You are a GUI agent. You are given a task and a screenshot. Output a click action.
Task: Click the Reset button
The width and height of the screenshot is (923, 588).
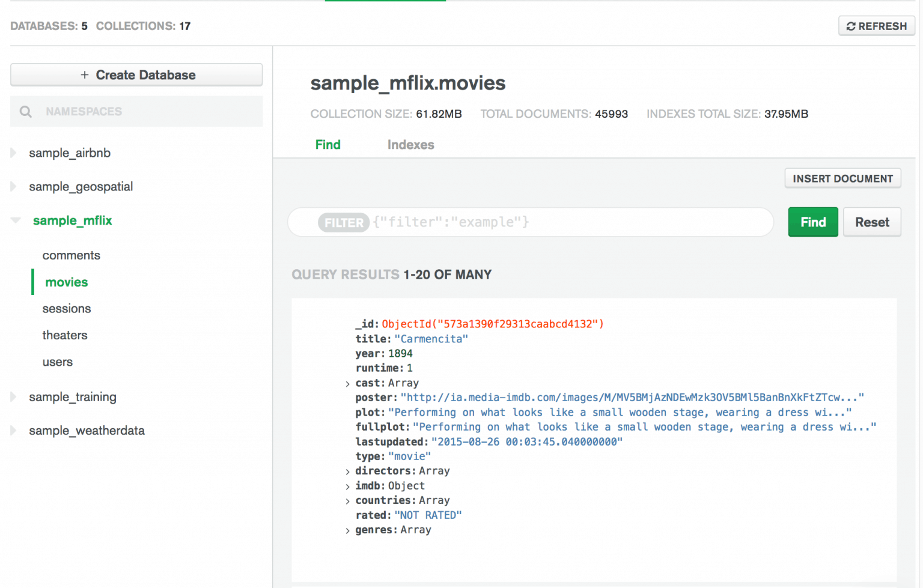pos(871,222)
